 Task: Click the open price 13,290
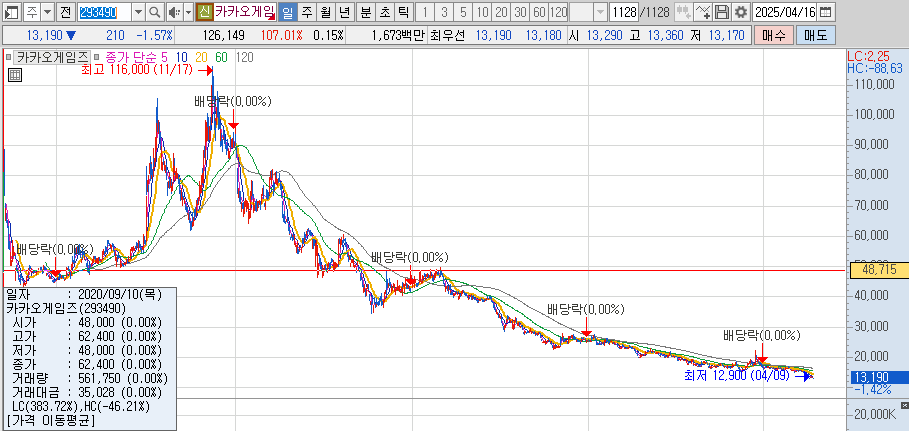(606, 35)
